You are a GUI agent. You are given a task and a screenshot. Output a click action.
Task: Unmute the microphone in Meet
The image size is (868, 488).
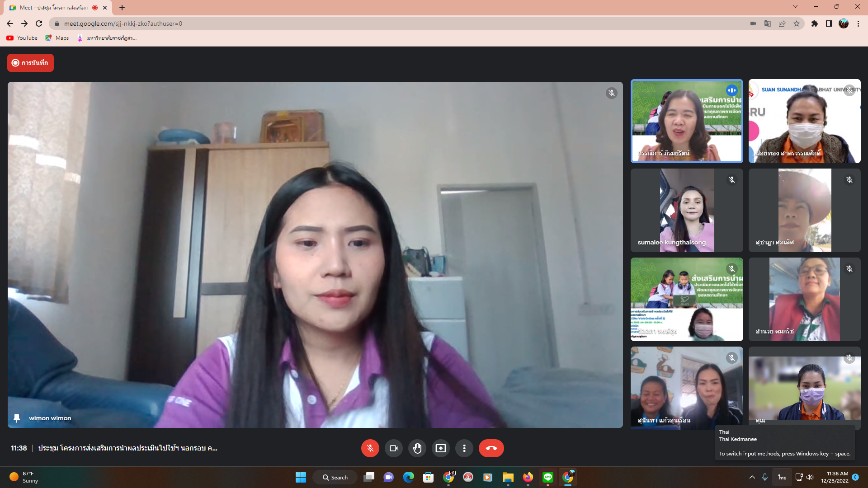click(x=370, y=448)
